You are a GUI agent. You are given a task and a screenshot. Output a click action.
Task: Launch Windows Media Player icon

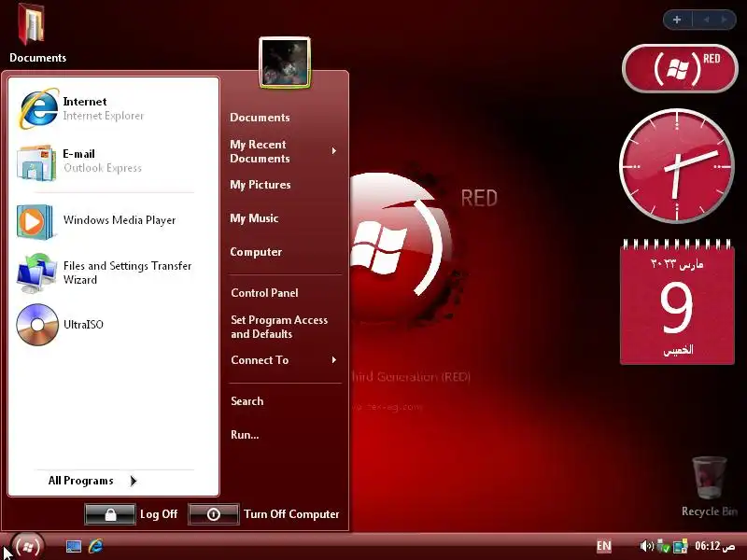35,221
